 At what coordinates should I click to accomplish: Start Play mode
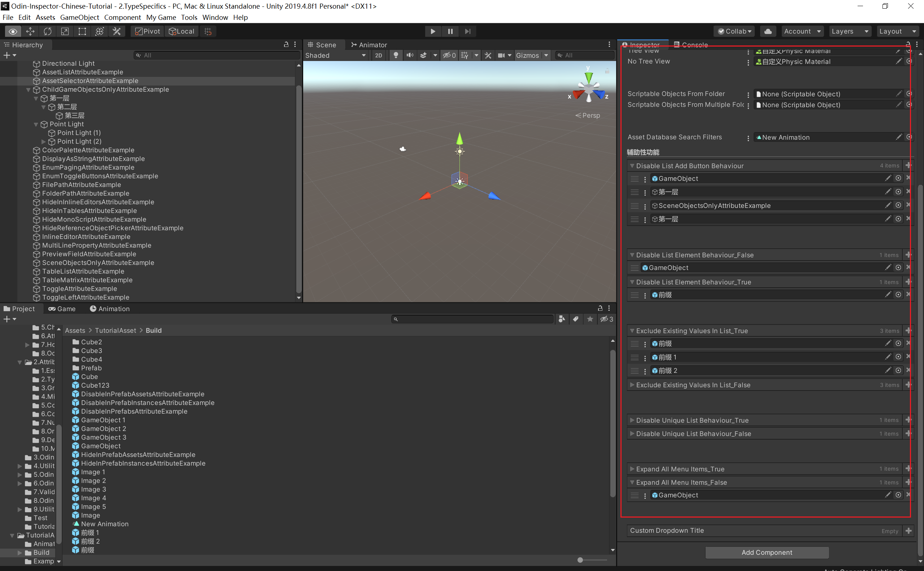coord(433,31)
